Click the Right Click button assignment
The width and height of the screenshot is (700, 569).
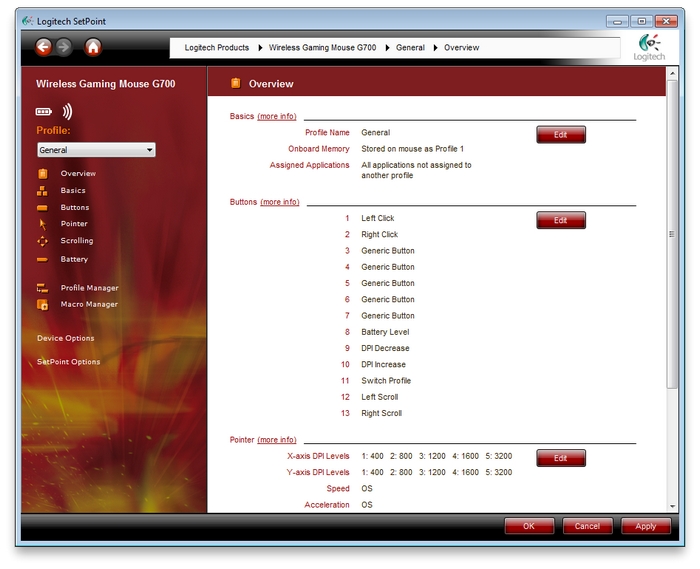tap(379, 235)
